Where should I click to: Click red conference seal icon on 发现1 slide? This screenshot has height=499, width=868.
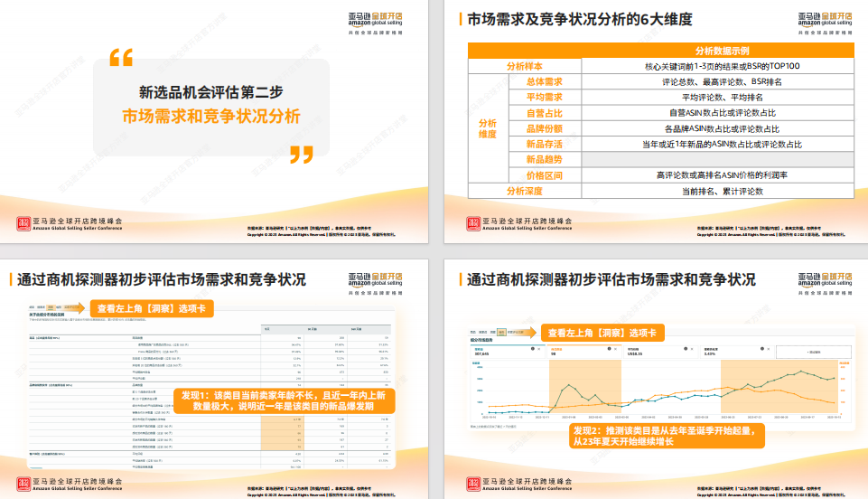[23, 484]
